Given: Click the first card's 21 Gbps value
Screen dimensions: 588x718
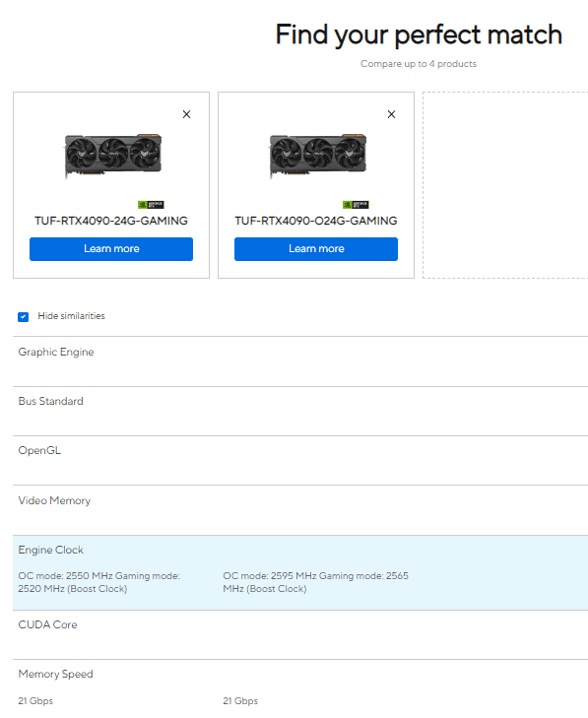Looking at the screenshot, I should [35, 701].
